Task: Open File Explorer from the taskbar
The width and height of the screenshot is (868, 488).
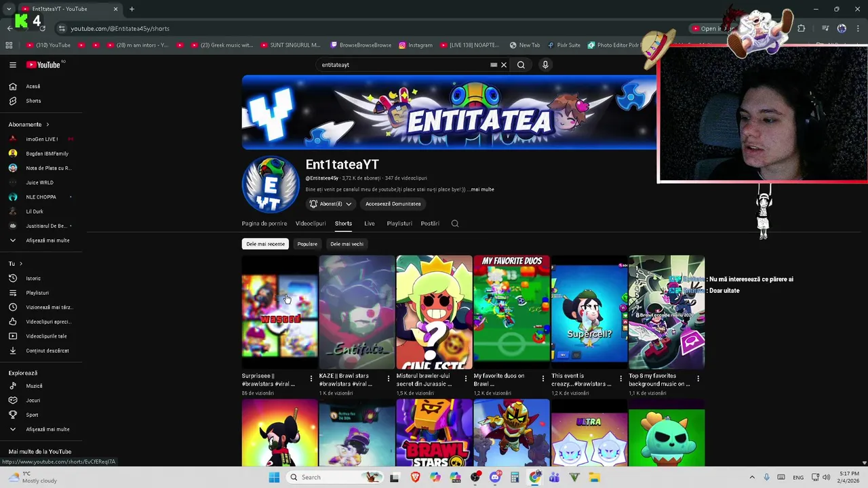Action: [595, 477]
